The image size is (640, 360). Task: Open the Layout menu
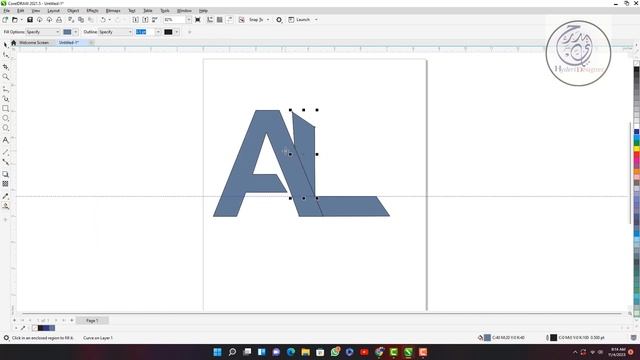pyautogui.click(x=53, y=11)
